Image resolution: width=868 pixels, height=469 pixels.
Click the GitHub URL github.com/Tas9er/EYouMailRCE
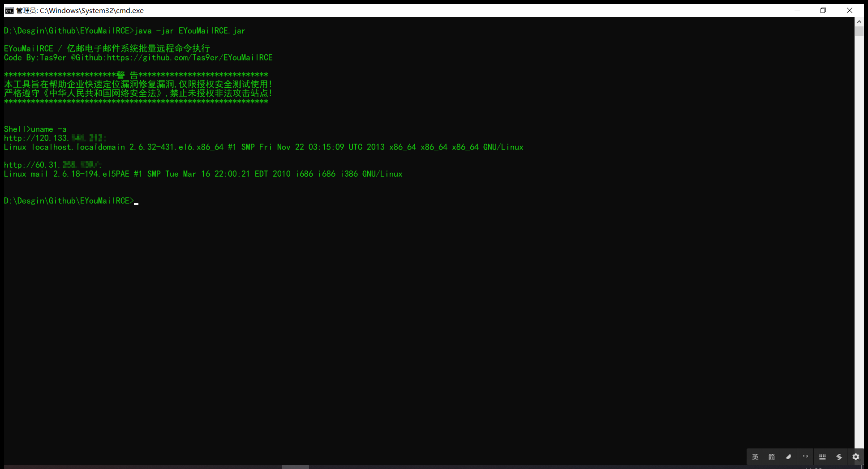(x=189, y=58)
